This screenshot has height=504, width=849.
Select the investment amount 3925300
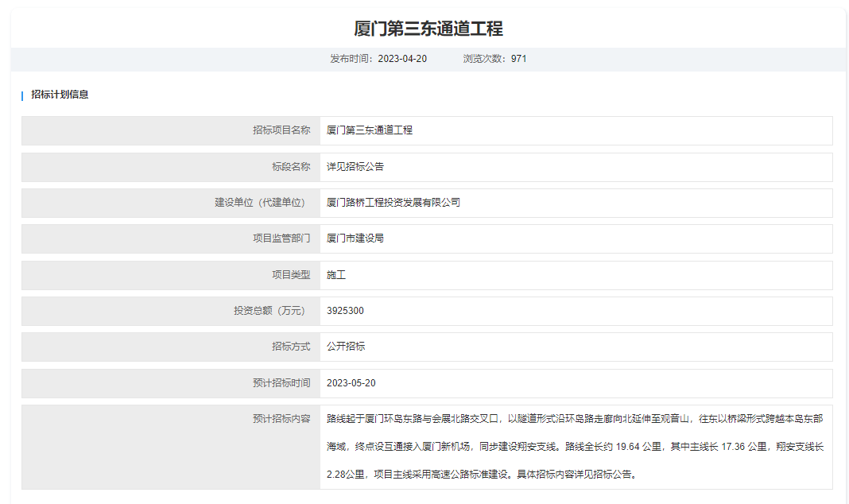click(x=345, y=311)
